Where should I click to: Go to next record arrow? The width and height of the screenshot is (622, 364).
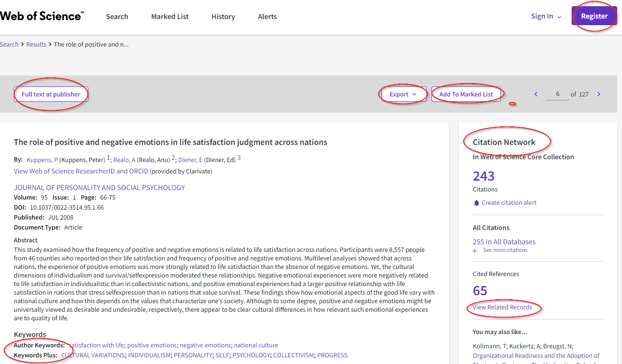click(599, 94)
